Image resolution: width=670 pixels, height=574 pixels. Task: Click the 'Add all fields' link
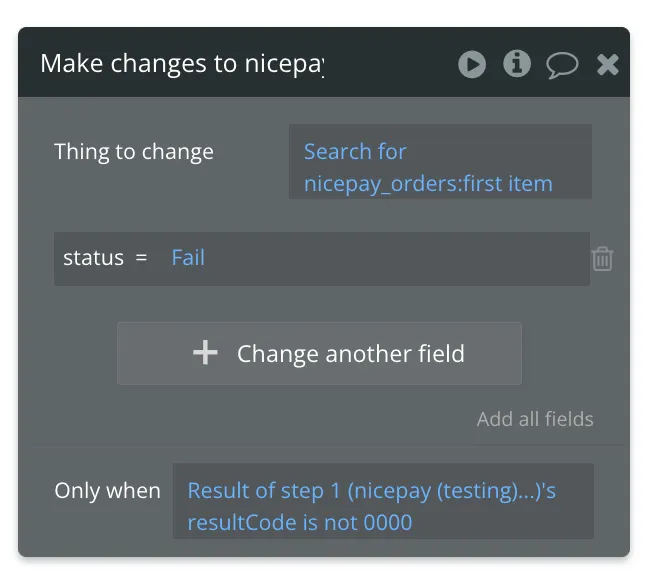535,419
